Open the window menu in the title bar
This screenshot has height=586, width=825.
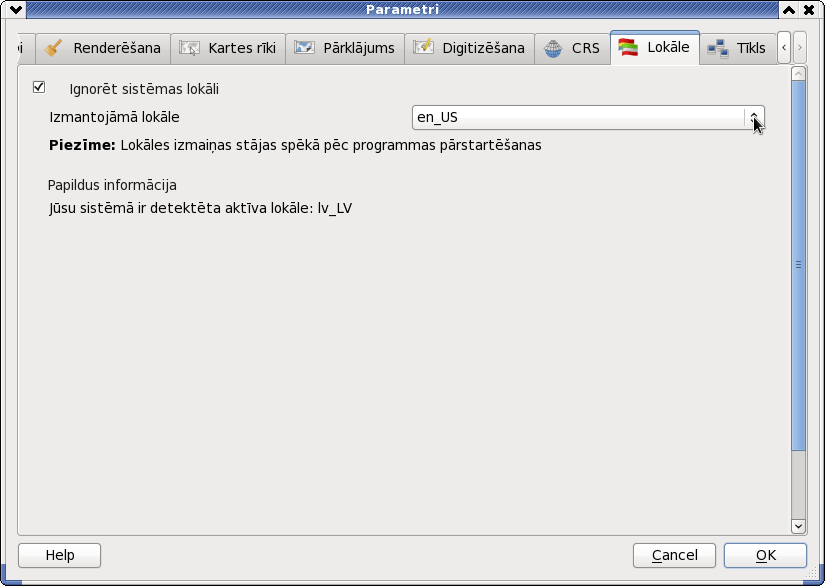tap(15, 9)
